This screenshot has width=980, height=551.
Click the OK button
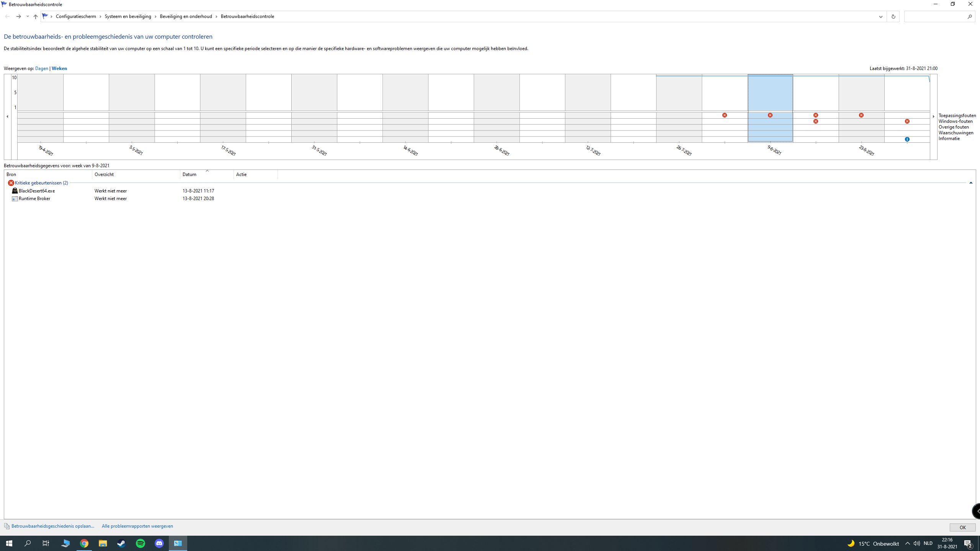(x=962, y=527)
